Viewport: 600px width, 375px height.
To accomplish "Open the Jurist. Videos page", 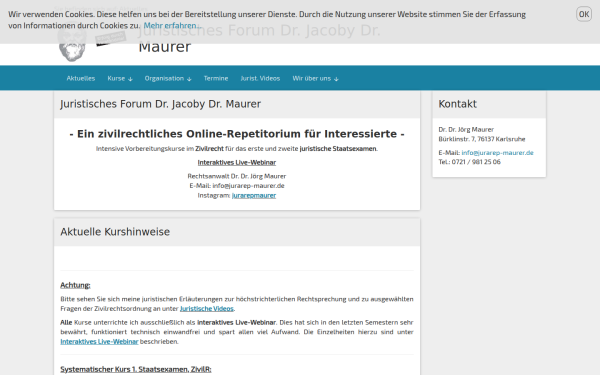I will pos(260,78).
